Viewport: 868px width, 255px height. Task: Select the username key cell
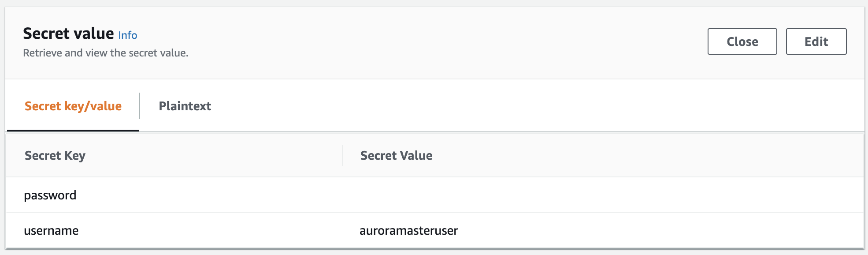point(174,230)
